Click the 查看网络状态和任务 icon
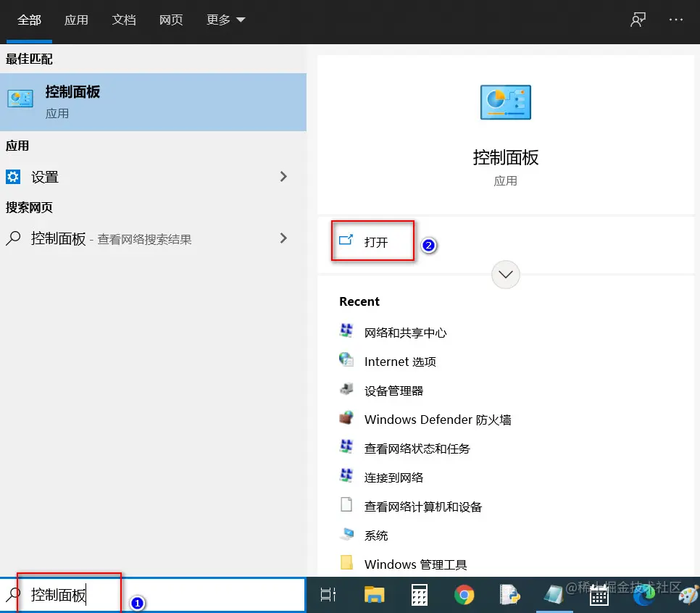 coord(346,447)
